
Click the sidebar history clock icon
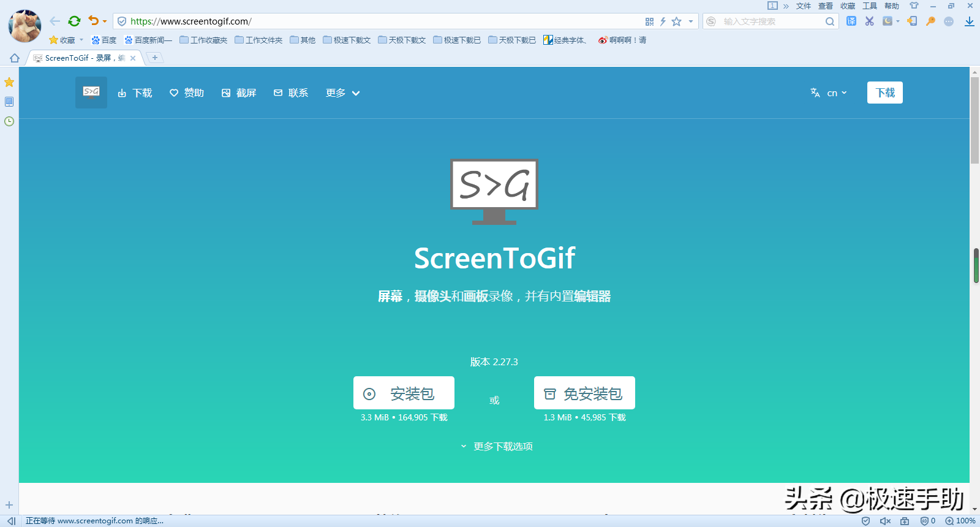point(9,121)
